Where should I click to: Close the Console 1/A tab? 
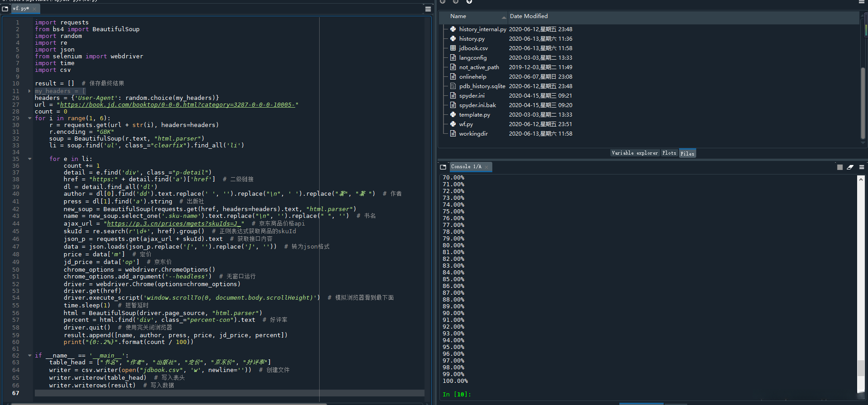point(486,167)
